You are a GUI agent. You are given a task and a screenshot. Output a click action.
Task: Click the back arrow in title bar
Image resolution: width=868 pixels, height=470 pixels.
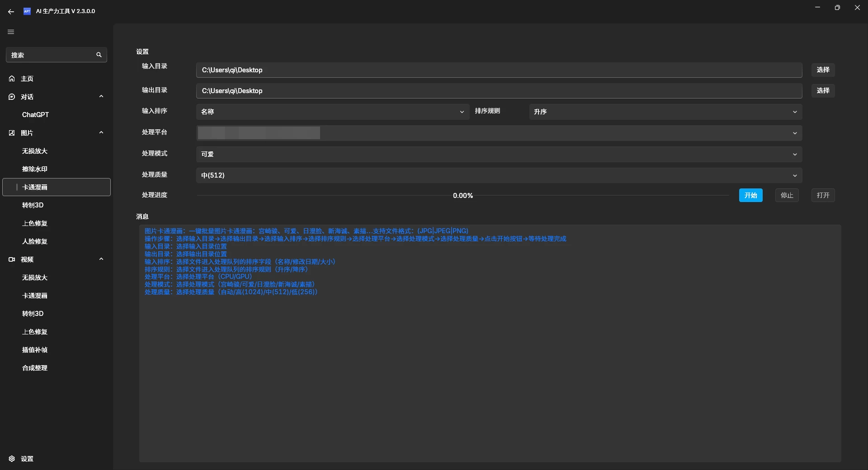pos(11,11)
